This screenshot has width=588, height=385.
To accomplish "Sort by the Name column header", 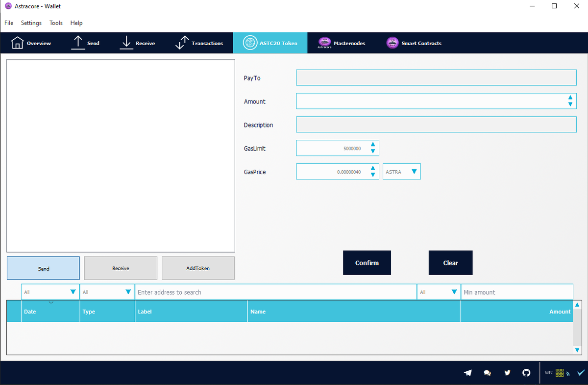I will pyautogui.click(x=354, y=311).
